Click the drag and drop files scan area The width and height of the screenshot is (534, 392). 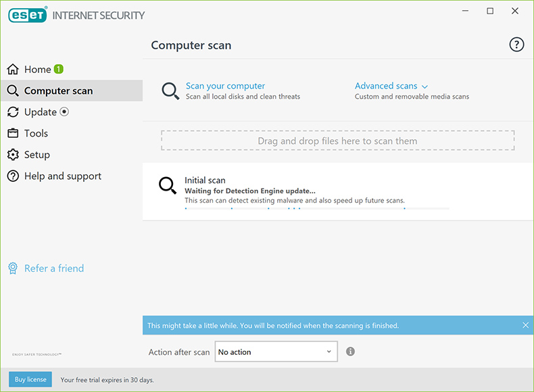pyautogui.click(x=337, y=141)
